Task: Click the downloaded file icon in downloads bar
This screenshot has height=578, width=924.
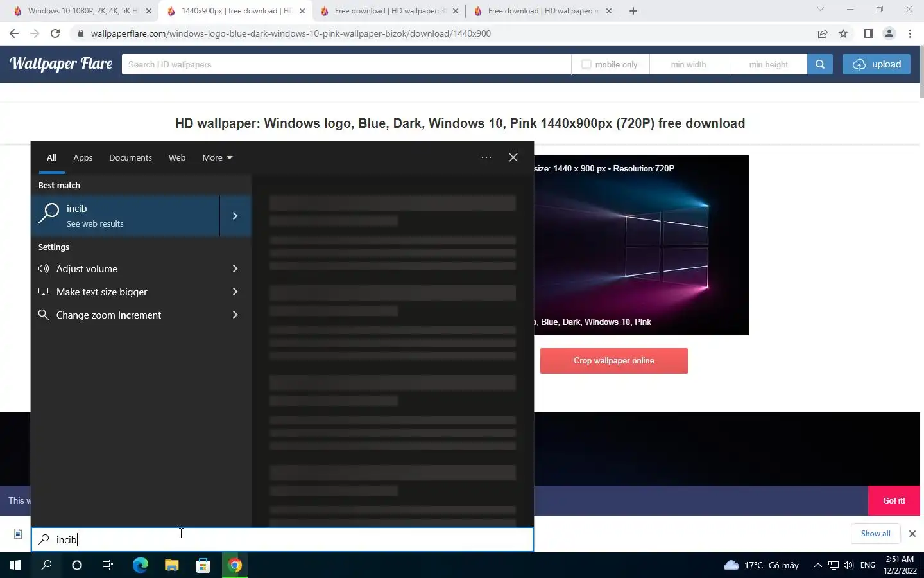Action: tap(18, 534)
